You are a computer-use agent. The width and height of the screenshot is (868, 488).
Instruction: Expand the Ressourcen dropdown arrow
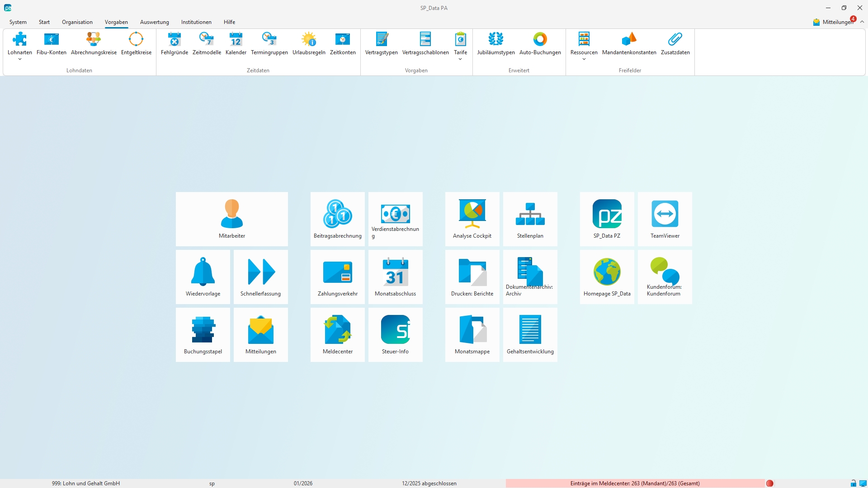coord(584,59)
